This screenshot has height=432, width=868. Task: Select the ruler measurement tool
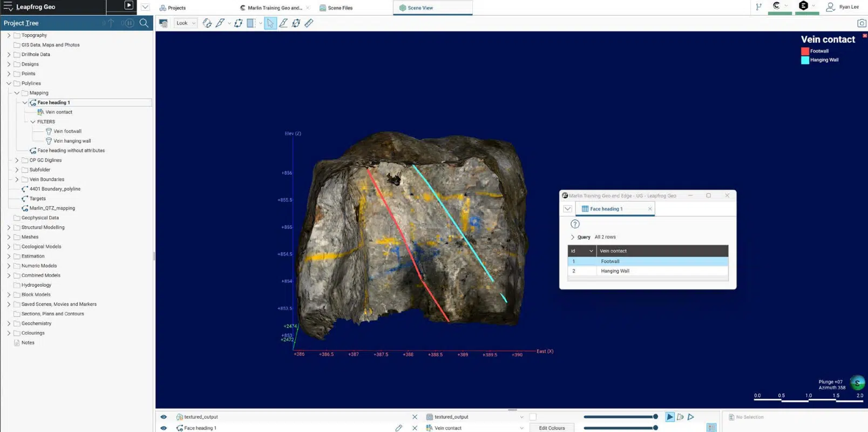[x=309, y=23]
